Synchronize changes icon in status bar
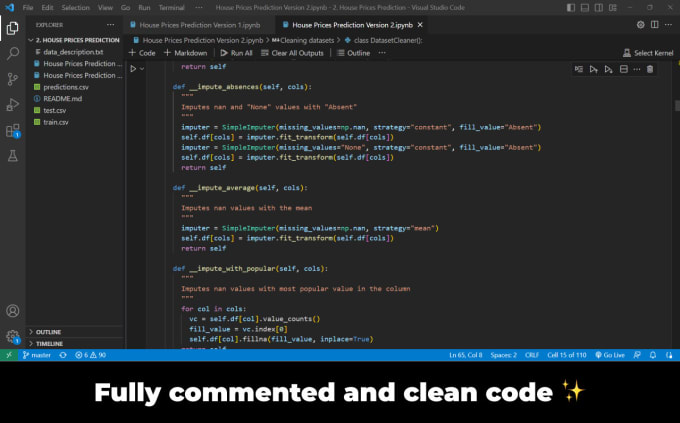This screenshot has height=423, width=680. [x=63, y=355]
